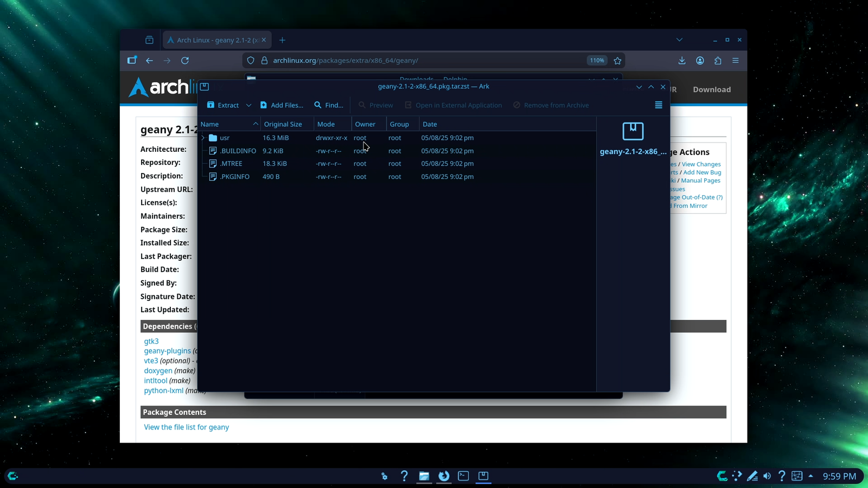Click Open in External Application
Viewport: 868px width, 488px height.
[x=454, y=105]
